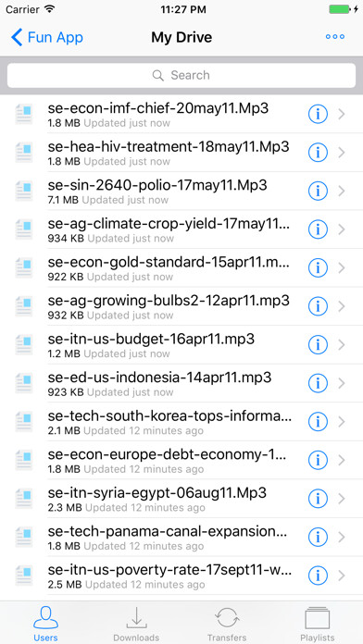Open info for se-itn-us-budget-16apr11.mp3
This screenshot has width=363, height=644.
[x=318, y=344]
